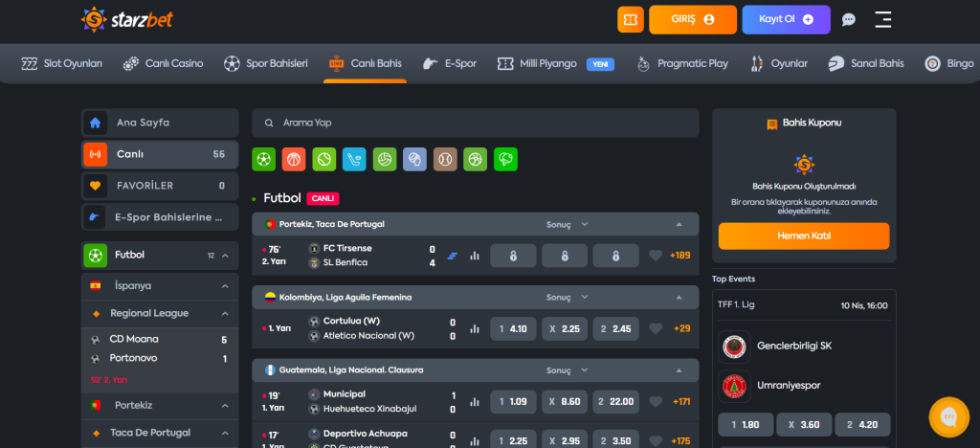The image size is (980, 448).
Task: Go to Sanal Bahis section
Action: coord(865,64)
